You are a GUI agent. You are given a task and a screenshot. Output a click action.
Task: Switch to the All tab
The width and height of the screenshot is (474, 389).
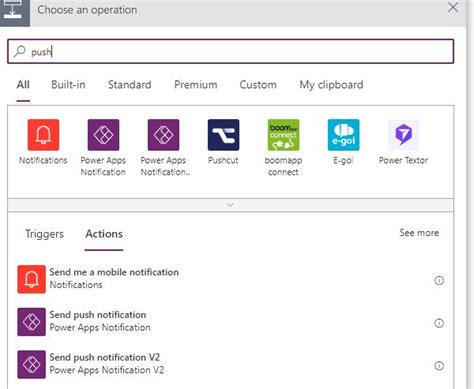pyautogui.click(x=23, y=85)
